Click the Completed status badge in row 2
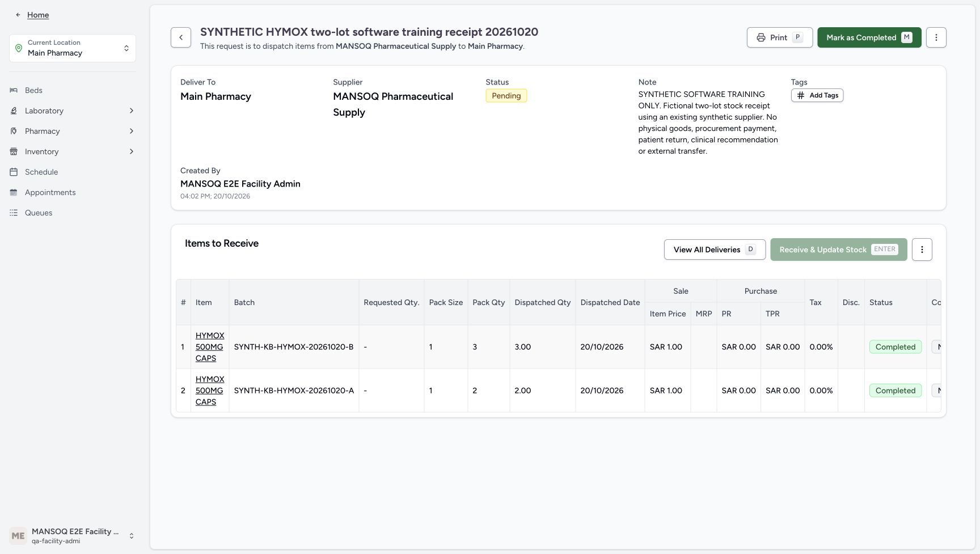The height and width of the screenshot is (554, 980). click(895, 391)
